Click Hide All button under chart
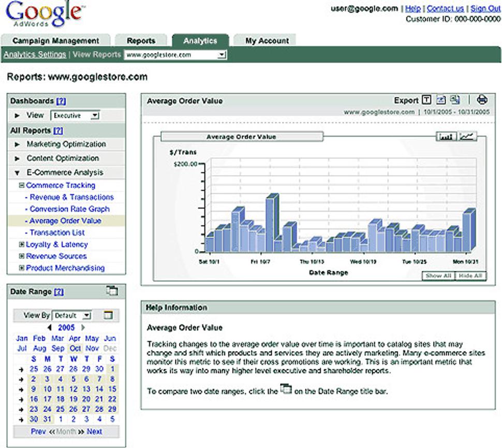502x448 pixels. 470,276
